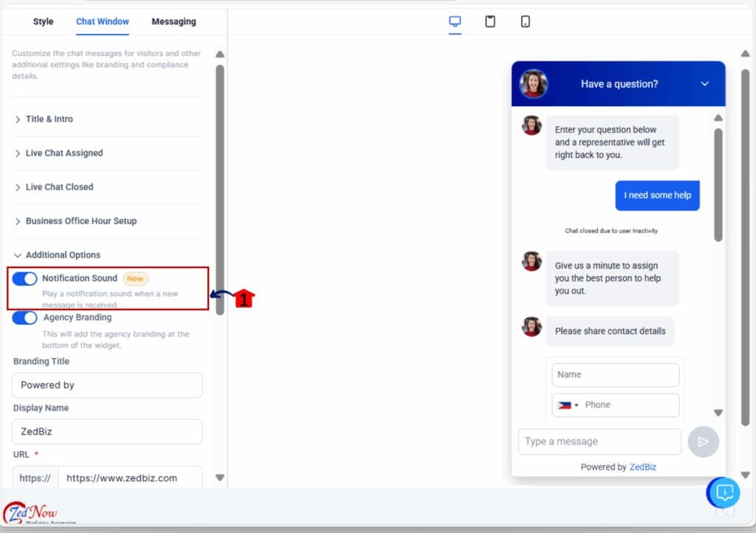Collapse the chat header using its chevron
The height and width of the screenshot is (533, 756).
[x=704, y=83]
